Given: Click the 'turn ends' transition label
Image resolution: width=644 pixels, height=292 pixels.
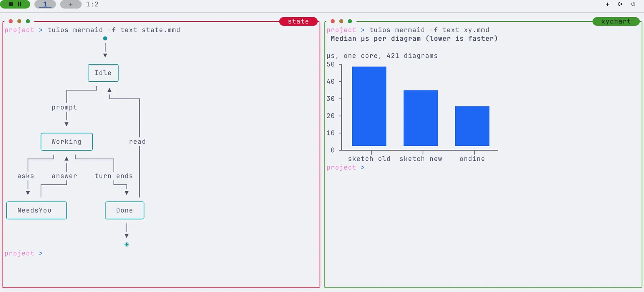Looking at the screenshot, I should point(114,176).
